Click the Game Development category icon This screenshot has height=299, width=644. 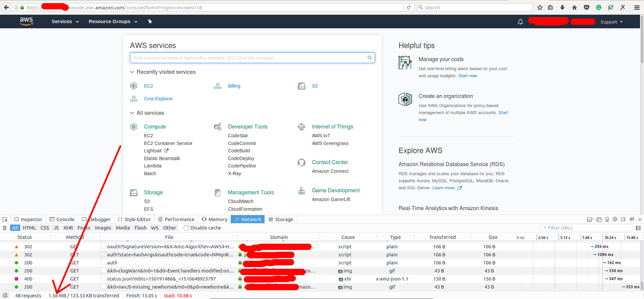coord(301,191)
